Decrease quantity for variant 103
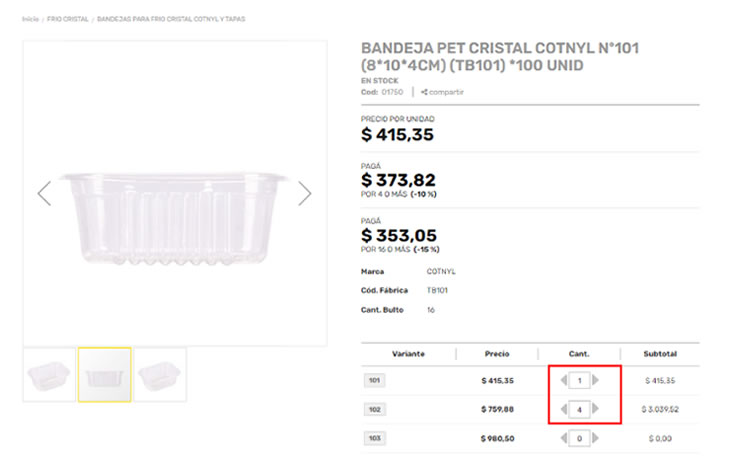730x467 pixels. 564,438
